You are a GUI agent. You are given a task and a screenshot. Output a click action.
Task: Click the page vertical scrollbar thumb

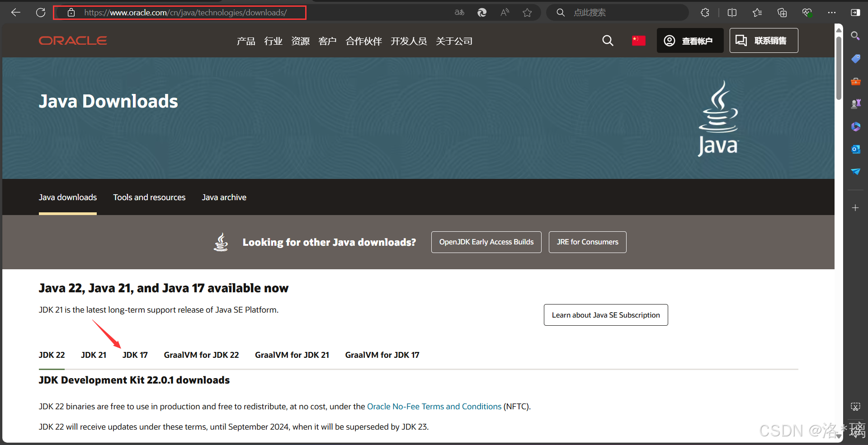click(839, 68)
